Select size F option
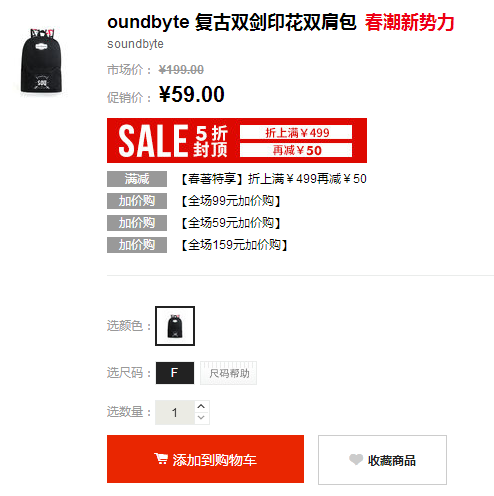 pyautogui.click(x=175, y=373)
